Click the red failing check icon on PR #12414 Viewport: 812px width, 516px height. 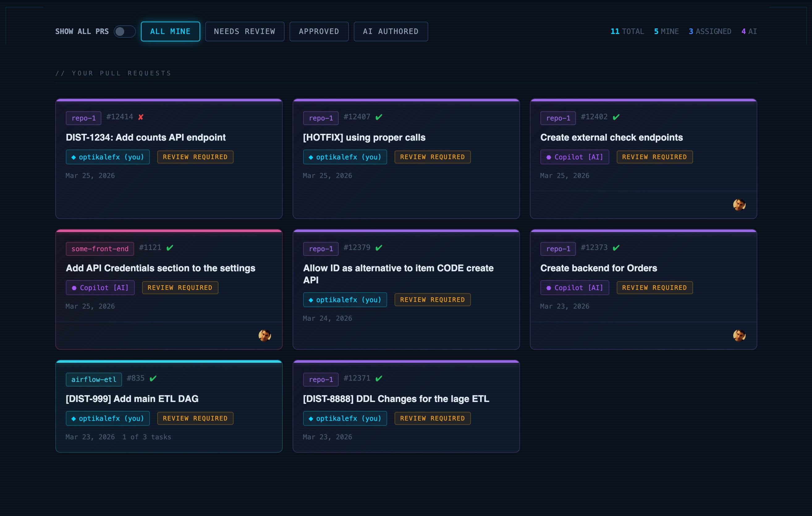[x=141, y=117]
